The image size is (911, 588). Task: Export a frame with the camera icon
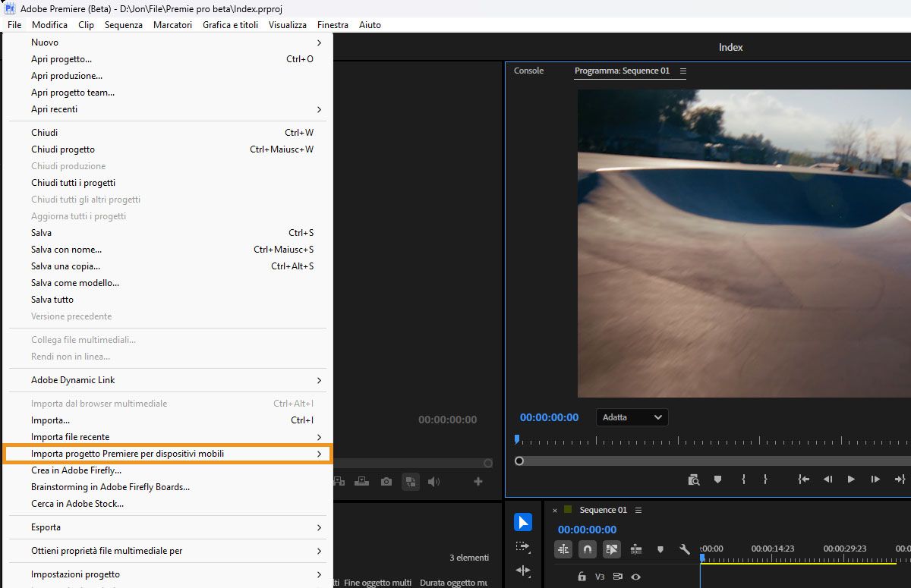[x=387, y=482]
